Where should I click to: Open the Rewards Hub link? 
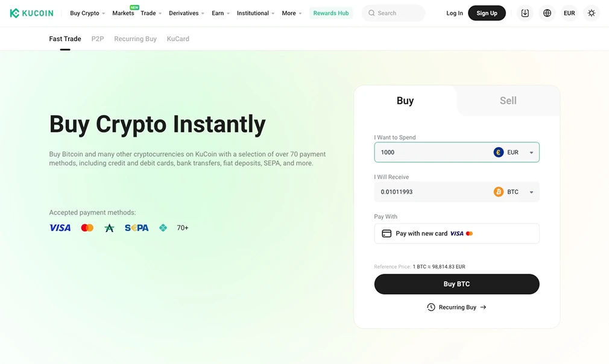[x=331, y=12]
